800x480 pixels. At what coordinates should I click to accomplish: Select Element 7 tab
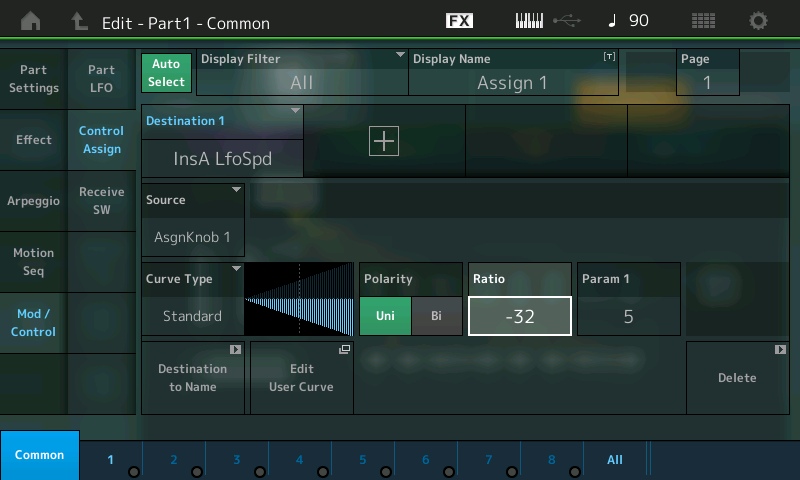[x=489, y=460]
